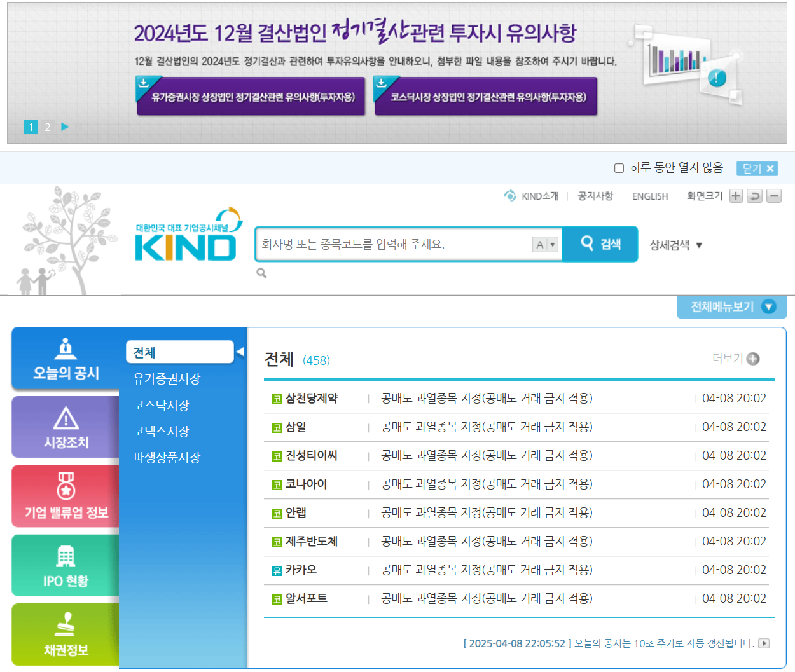Image resolution: width=795 pixels, height=672 pixels.
Task: Open the 삼천당제약 company link
Action: (x=312, y=399)
